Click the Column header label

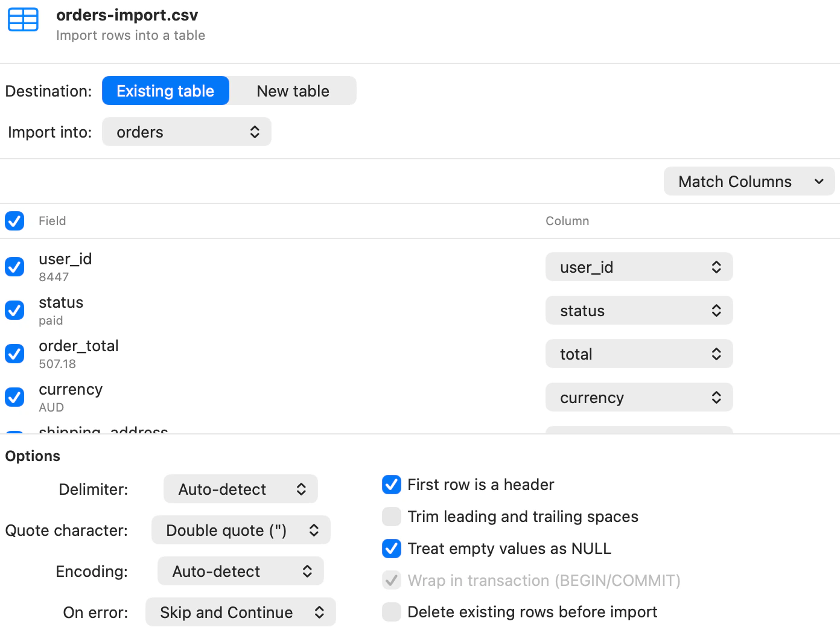567,221
